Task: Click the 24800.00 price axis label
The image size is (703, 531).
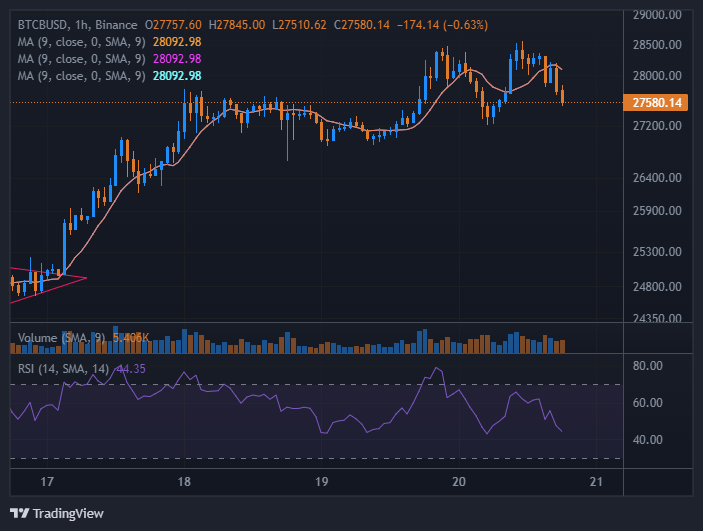Action: tap(657, 287)
